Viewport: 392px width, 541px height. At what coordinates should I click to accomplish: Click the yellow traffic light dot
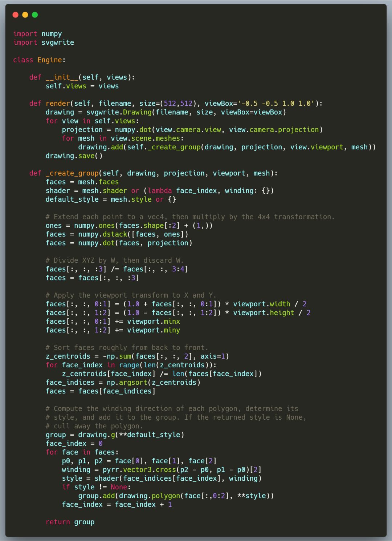click(25, 15)
